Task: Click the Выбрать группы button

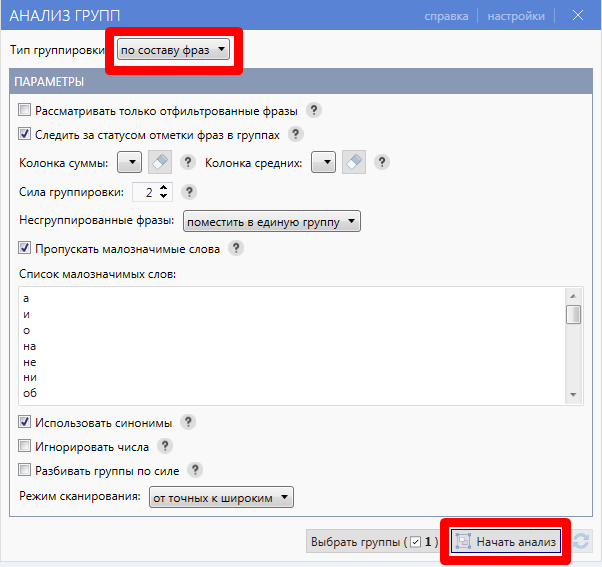Action: (x=374, y=542)
